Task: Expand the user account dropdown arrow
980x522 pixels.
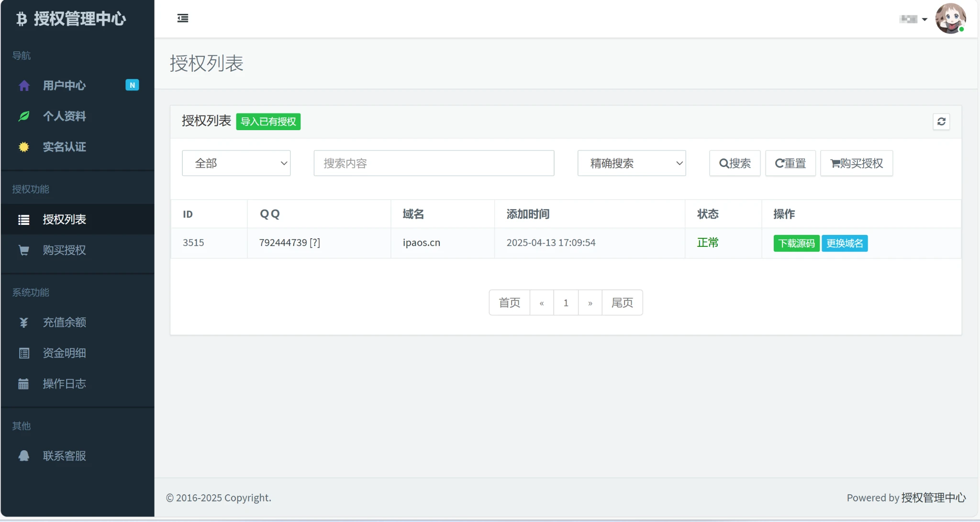Action: pos(924,20)
